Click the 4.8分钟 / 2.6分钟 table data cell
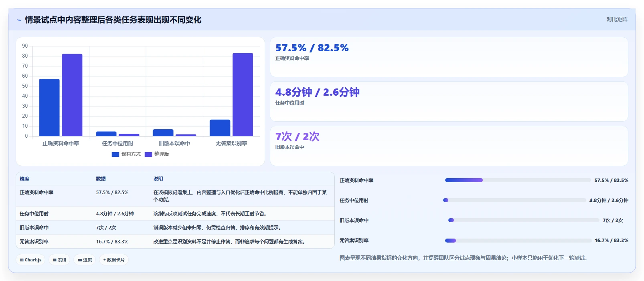 point(115,214)
